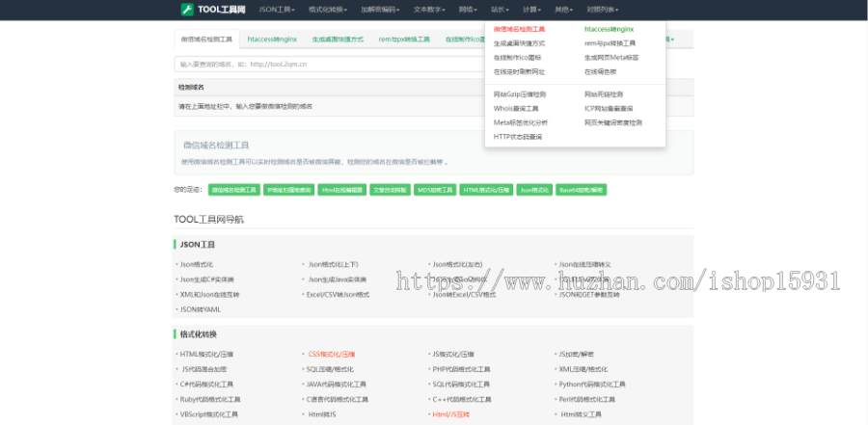The width and height of the screenshot is (868, 425).
Task: Open the Json格式化(上下) link
Action: coord(334,264)
